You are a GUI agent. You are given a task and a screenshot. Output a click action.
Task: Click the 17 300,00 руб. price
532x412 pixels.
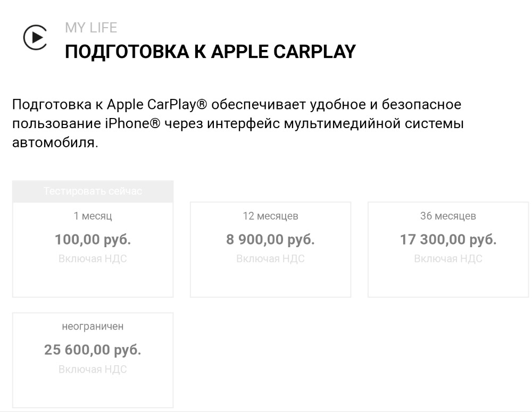click(x=448, y=239)
